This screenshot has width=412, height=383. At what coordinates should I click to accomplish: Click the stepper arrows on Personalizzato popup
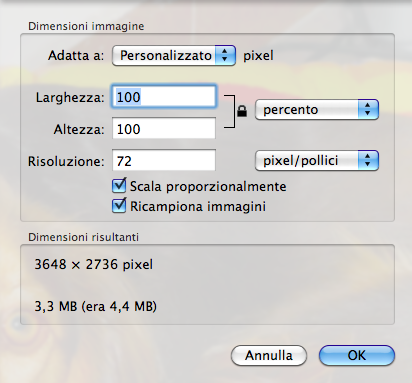225,55
